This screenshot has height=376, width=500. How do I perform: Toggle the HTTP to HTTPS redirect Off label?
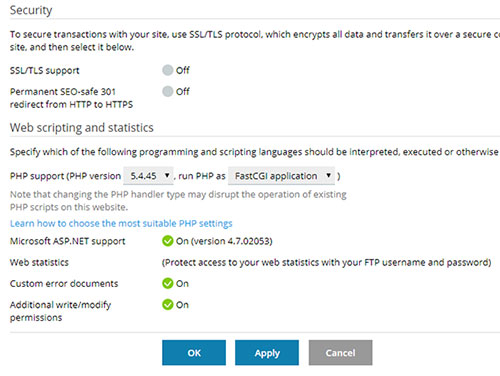click(183, 91)
